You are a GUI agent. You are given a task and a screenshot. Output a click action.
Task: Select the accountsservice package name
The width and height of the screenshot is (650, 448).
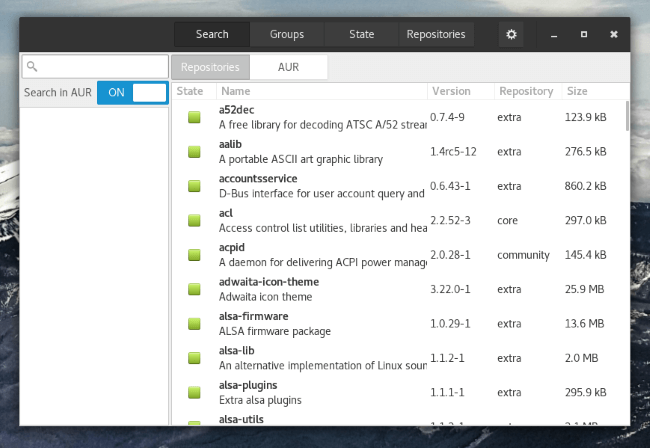tap(258, 179)
